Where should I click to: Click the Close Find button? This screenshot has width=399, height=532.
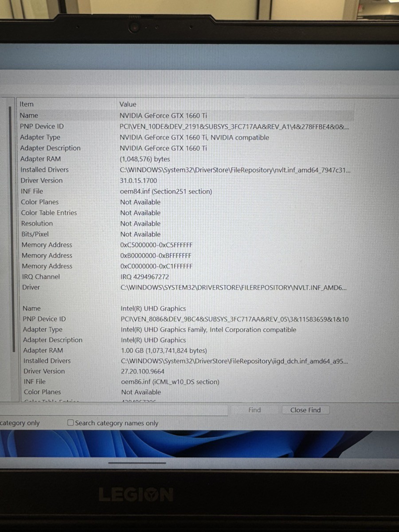(305, 410)
